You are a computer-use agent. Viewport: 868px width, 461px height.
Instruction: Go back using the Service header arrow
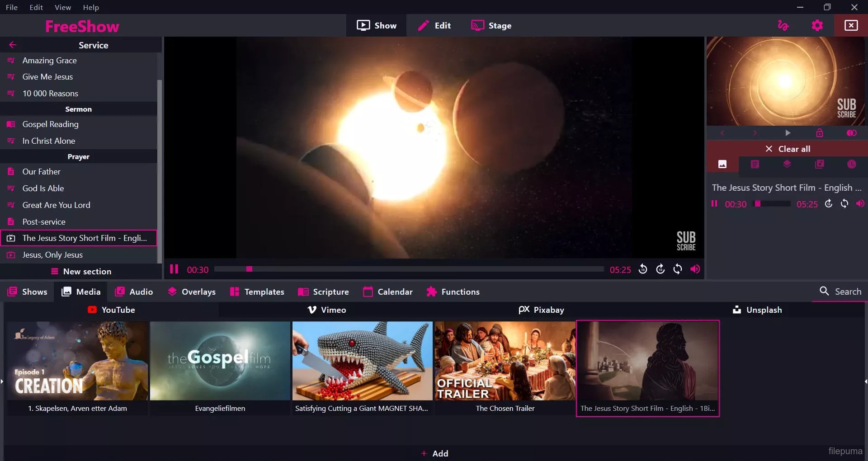(x=13, y=45)
